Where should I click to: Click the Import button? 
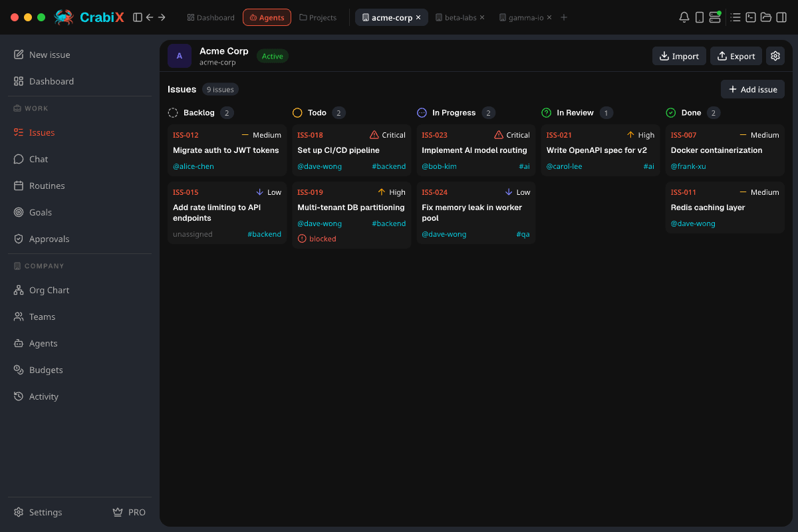pos(679,56)
